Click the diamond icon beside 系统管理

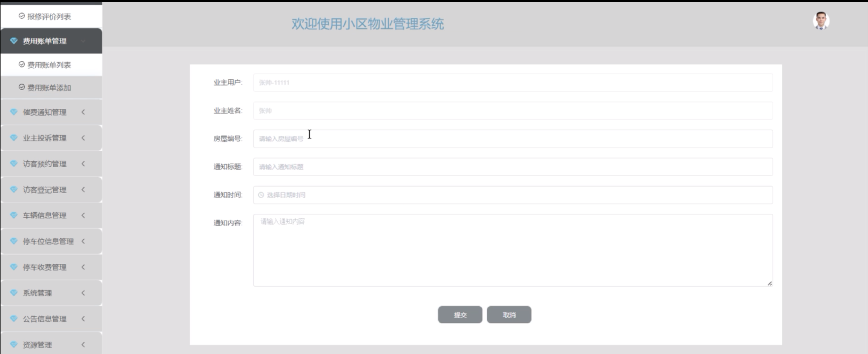pyautogui.click(x=14, y=293)
